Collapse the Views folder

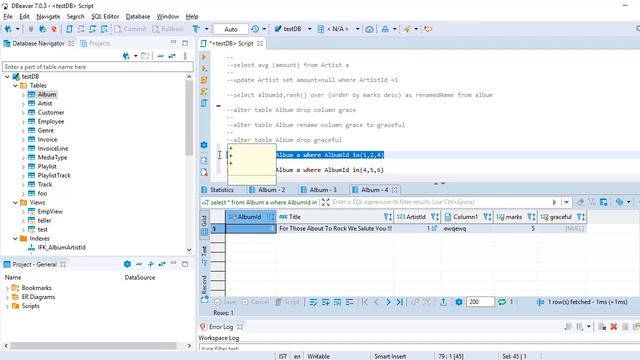[x=15, y=202]
